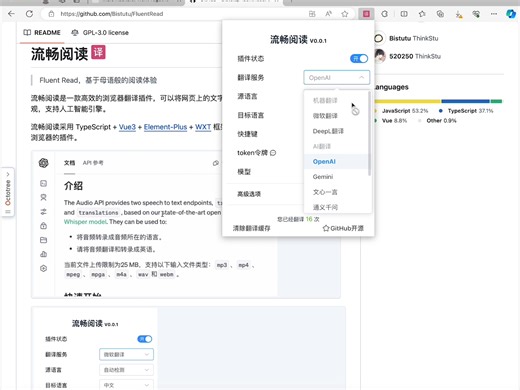Screen dimensions: 520x390
Task: Click the dropdown list scrollbar
Action: click(x=369, y=133)
